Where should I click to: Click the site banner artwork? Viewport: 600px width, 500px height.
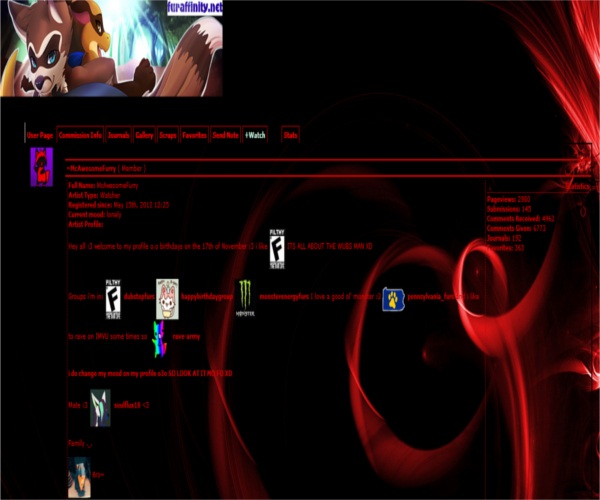click(x=111, y=48)
